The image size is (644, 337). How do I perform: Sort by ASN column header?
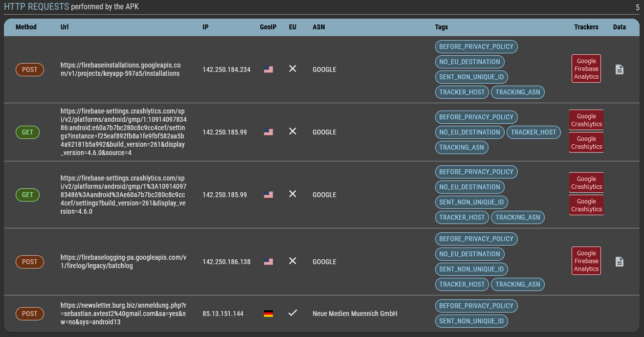[x=319, y=27]
